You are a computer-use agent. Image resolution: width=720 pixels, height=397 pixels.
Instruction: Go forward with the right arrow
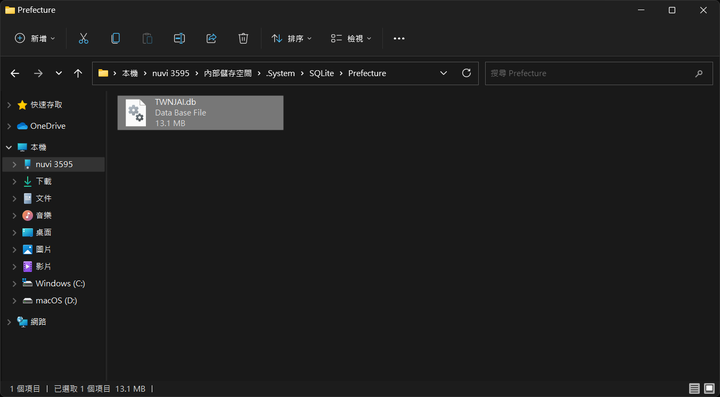click(x=38, y=73)
